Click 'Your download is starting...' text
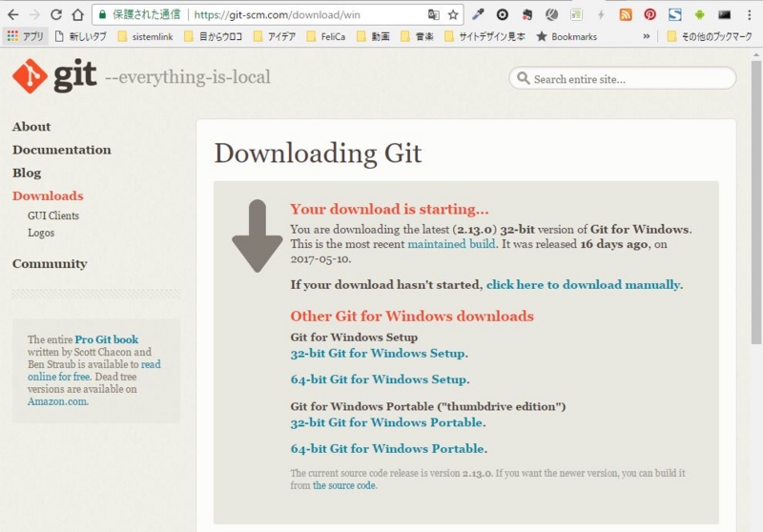The image size is (763, 532). pyautogui.click(x=389, y=209)
